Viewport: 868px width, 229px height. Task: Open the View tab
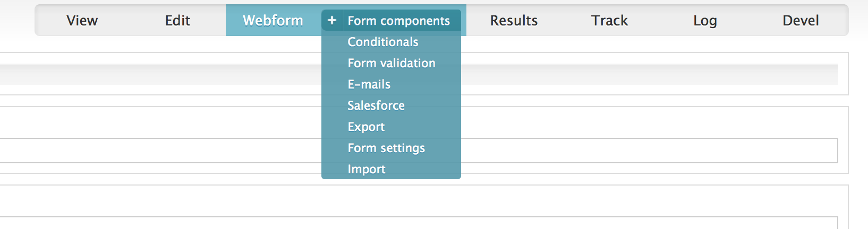(82, 20)
